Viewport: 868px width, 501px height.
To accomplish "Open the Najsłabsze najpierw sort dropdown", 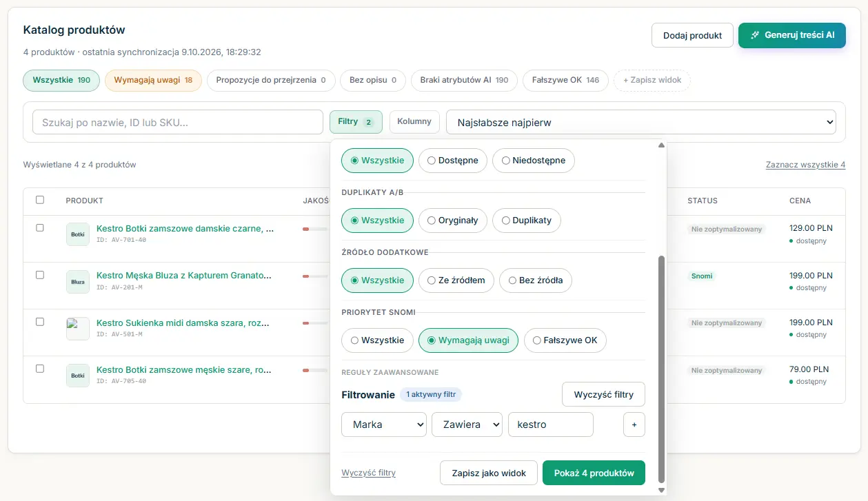I will 641,123.
